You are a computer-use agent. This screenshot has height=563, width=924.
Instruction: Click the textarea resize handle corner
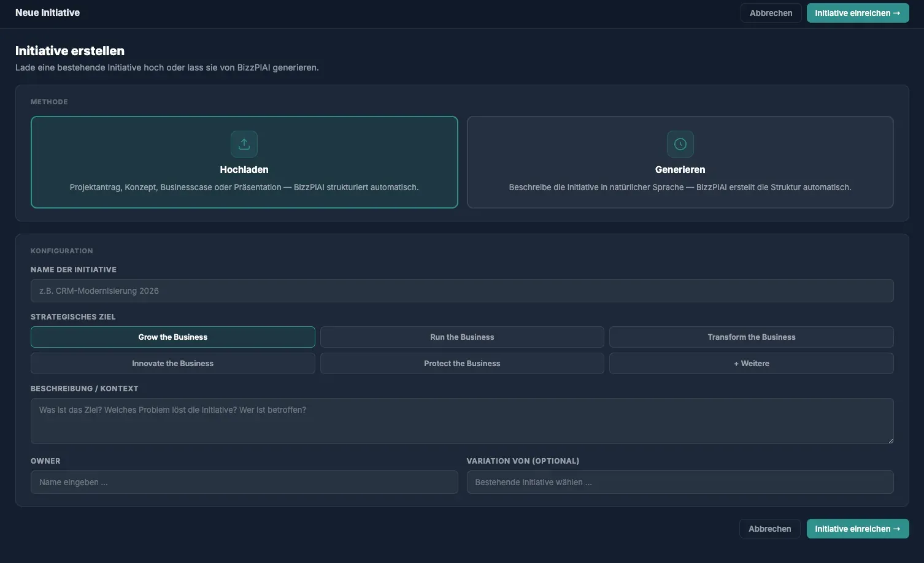[x=890, y=440]
